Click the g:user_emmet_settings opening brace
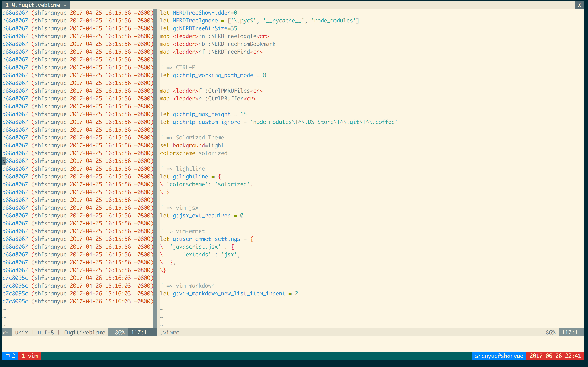Image resolution: width=588 pixels, height=367 pixels. pyautogui.click(x=252, y=239)
